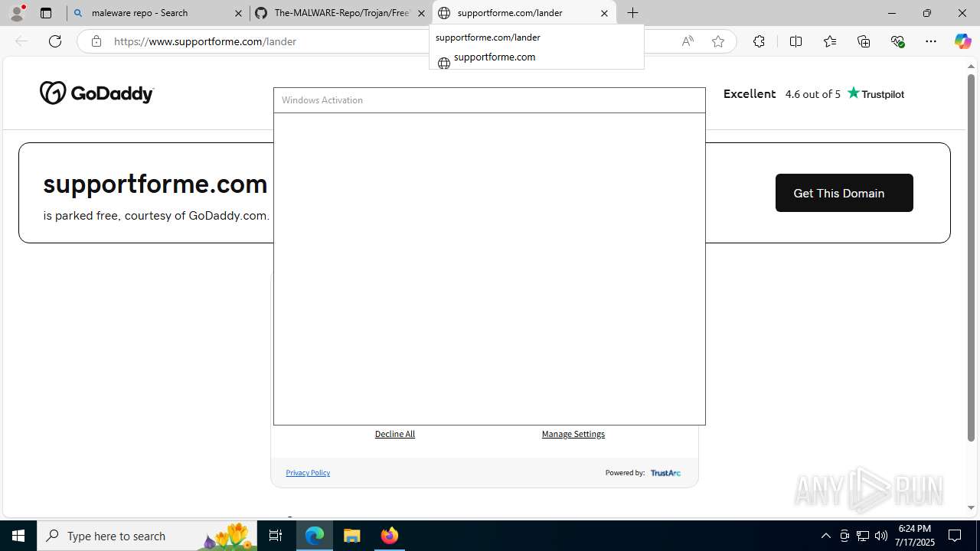
Task: Open Task View on the taskbar
Action: tap(276, 536)
